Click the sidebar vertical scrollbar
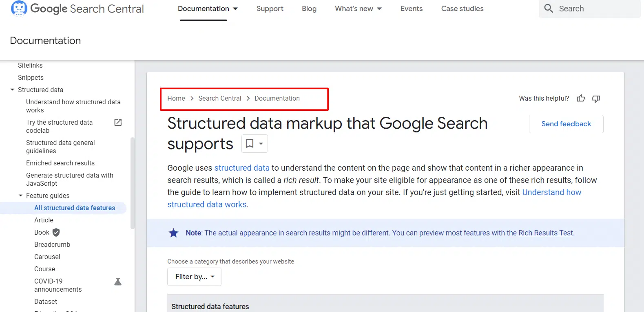The height and width of the screenshot is (312, 644). tap(132, 183)
